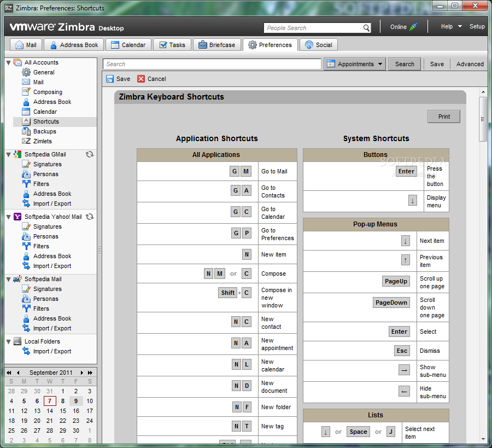Collapse the Softpedia GMail tree
Image resolution: width=492 pixels, height=448 pixels.
pyautogui.click(x=9, y=155)
